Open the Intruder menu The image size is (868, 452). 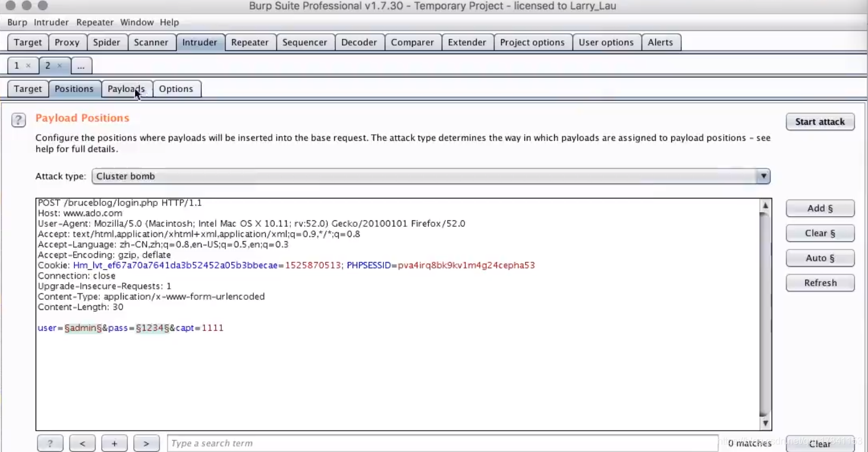[51, 23]
